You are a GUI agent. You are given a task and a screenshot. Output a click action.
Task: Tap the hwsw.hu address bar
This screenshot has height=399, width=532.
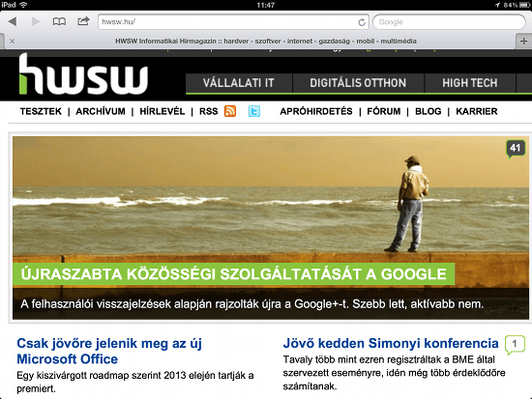click(x=233, y=22)
